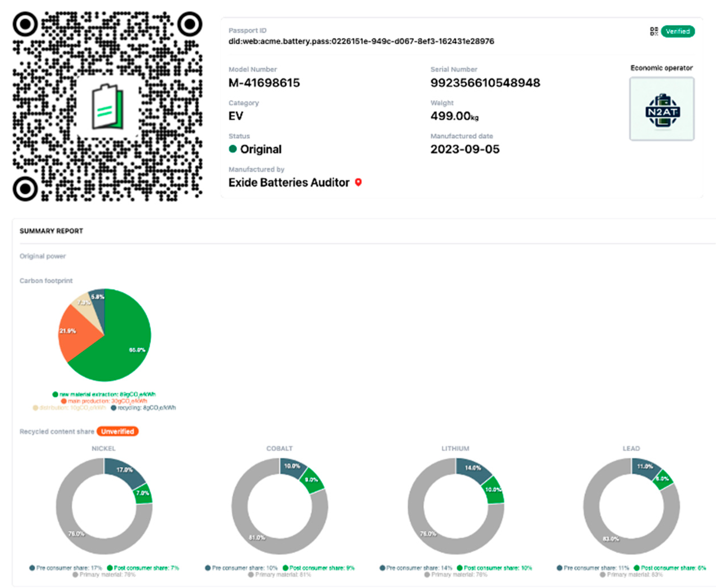716x588 pixels.
Task: Click the Economic operator label
Action: tap(662, 68)
